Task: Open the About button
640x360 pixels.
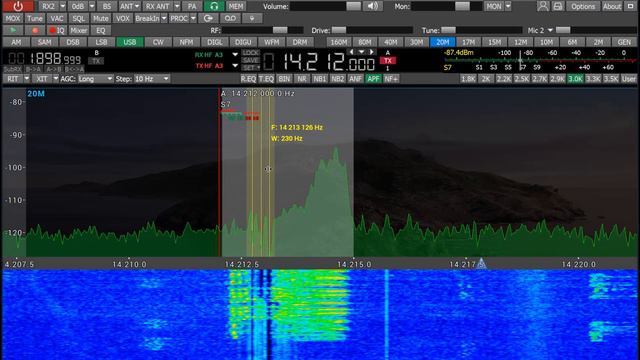Action: tap(612, 6)
